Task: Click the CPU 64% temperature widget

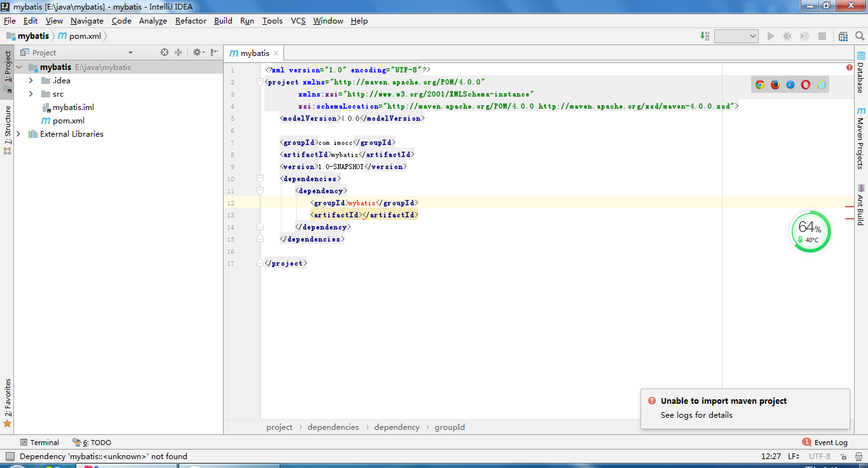Action: click(810, 231)
